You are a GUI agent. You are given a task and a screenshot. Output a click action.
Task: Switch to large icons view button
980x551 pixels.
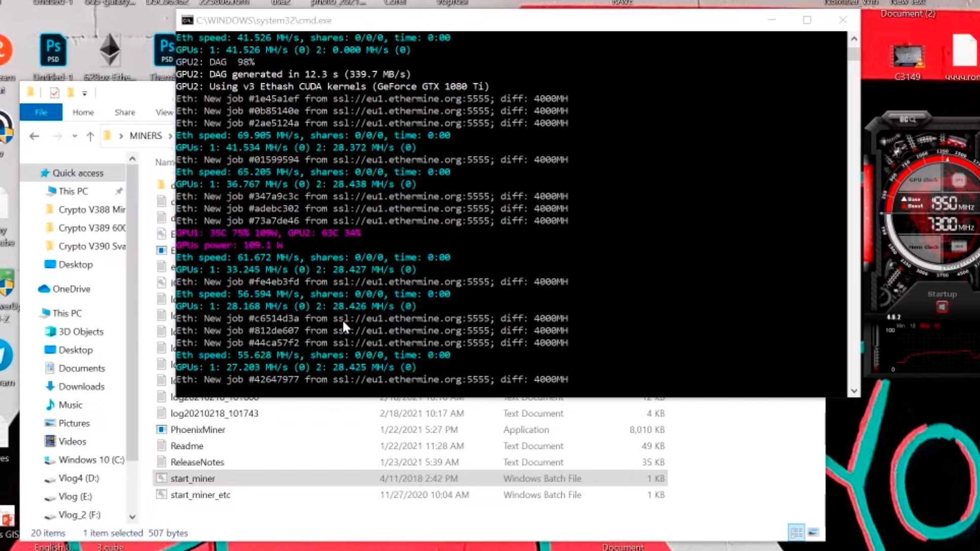813,532
